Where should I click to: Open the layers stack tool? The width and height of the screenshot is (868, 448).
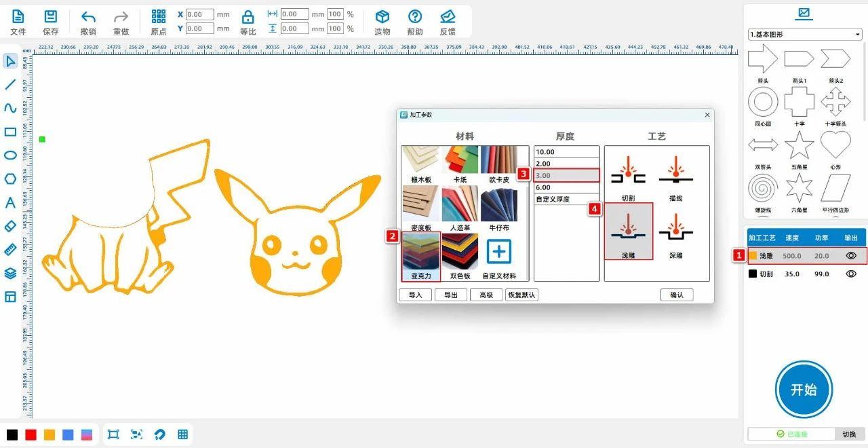(x=10, y=273)
